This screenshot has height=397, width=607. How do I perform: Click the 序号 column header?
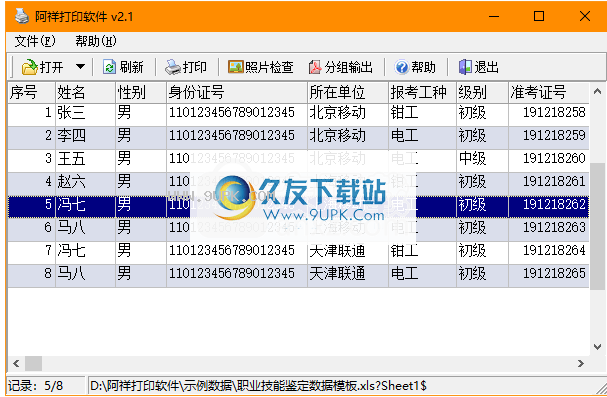[x=31, y=92]
